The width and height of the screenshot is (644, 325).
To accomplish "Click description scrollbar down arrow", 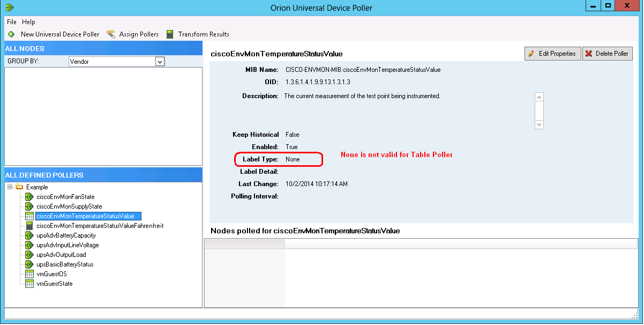I will (x=540, y=124).
